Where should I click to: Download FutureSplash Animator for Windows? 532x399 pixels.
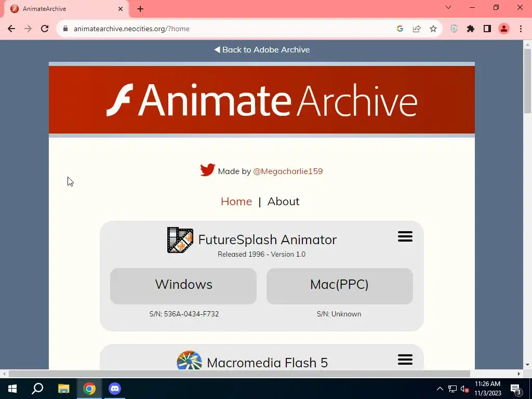pyautogui.click(x=183, y=286)
